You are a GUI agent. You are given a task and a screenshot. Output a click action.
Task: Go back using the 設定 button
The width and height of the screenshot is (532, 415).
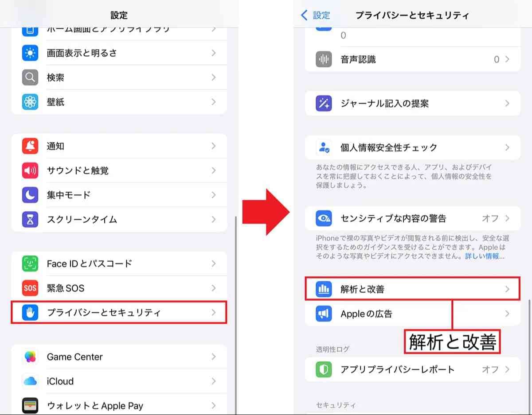(x=316, y=16)
